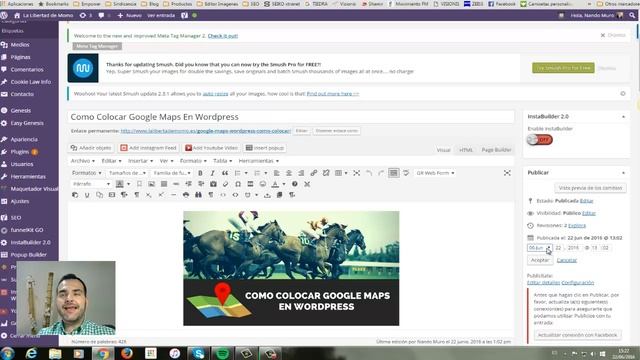This screenshot has width=640, height=360.
Task: Open the Formatos dropdown
Action: (87, 173)
